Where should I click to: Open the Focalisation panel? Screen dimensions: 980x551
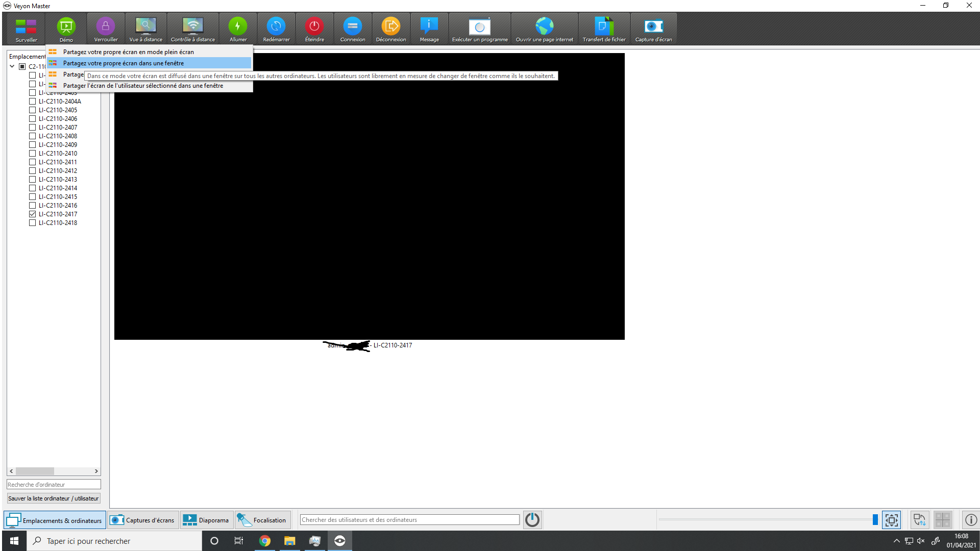[262, 520]
